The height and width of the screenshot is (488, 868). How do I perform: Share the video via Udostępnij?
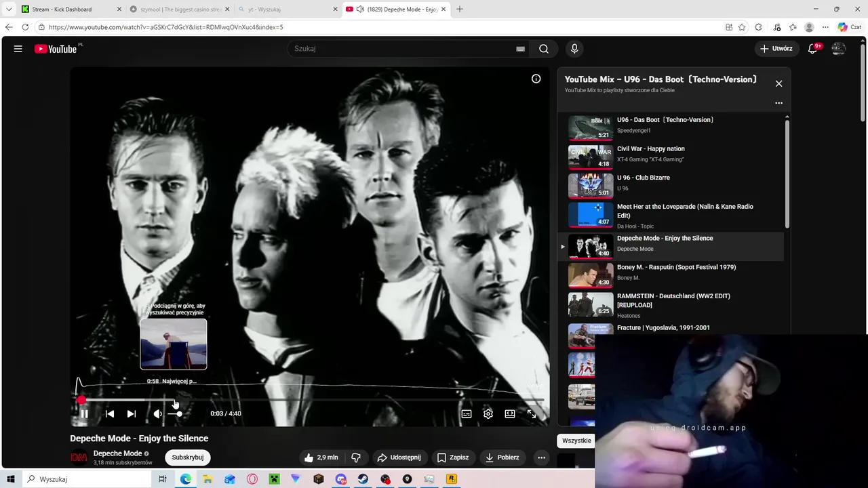399,457
